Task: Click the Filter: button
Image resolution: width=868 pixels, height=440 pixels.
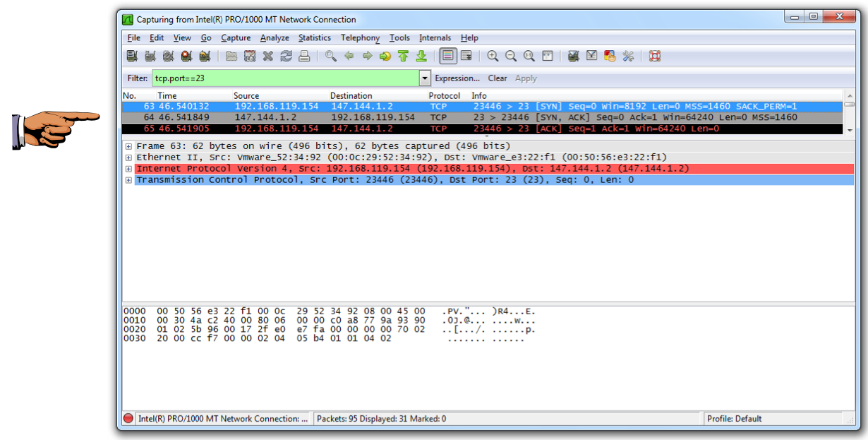Action: (x=138, y=78)
